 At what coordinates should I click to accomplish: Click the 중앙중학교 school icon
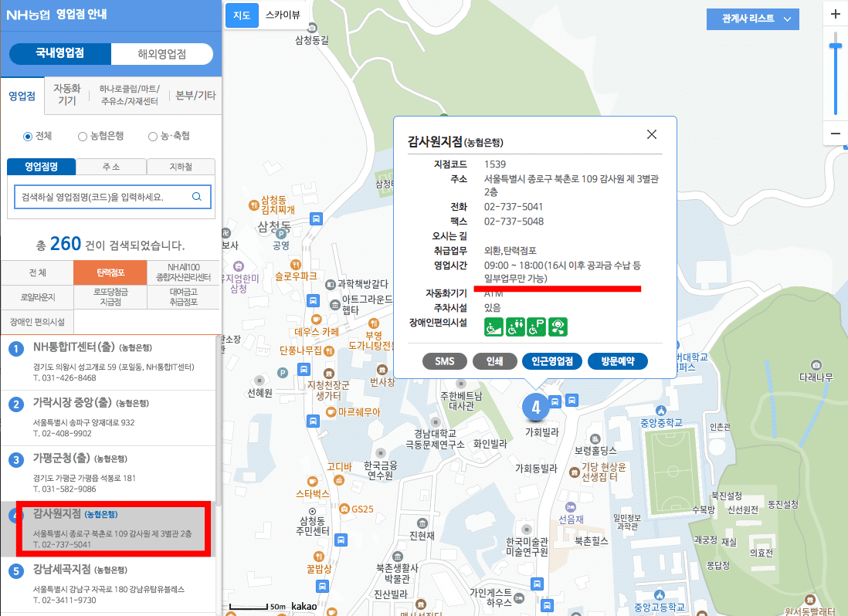[660, 411]
